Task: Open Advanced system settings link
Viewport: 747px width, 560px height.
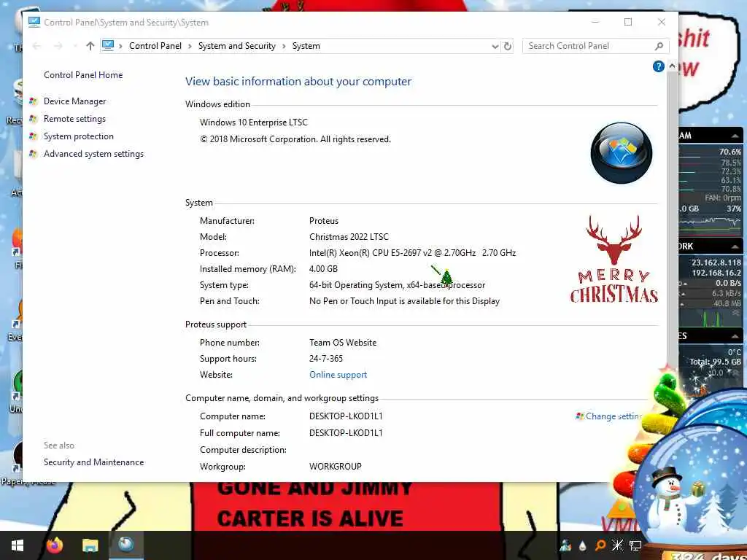Action: [x=94, y=154]
